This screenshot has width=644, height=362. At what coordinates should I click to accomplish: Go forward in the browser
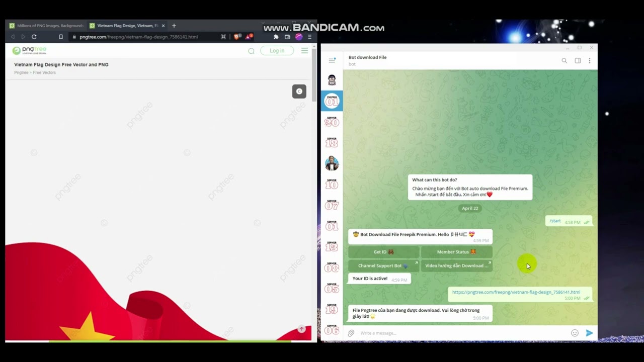click(x=23, y=37)
